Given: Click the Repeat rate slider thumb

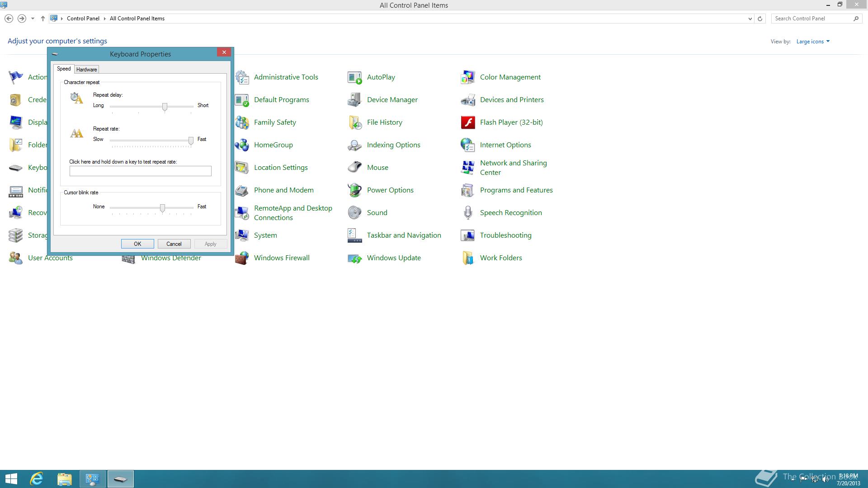Looking at the screenshot, I should pyautogui.click(x=191, y=141).
